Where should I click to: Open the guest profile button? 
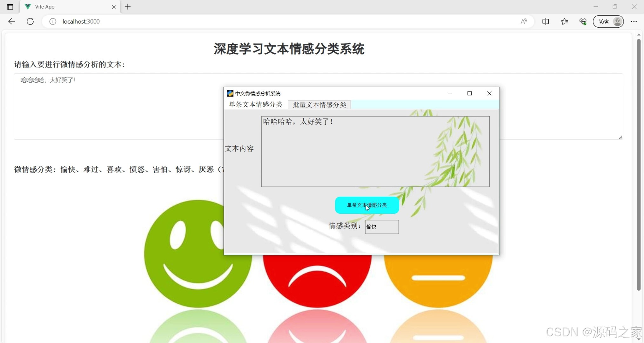pyautogui.click(x=608, y=21)
